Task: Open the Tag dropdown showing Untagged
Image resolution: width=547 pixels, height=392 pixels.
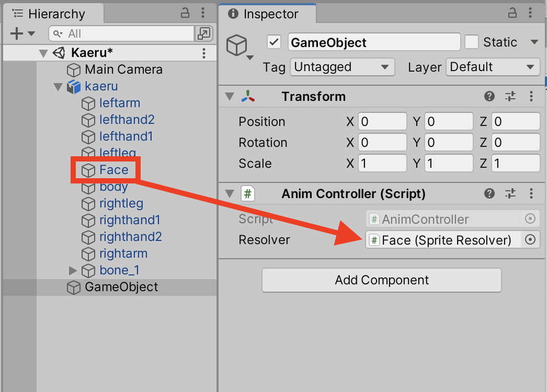Action: tap(342, 67)
